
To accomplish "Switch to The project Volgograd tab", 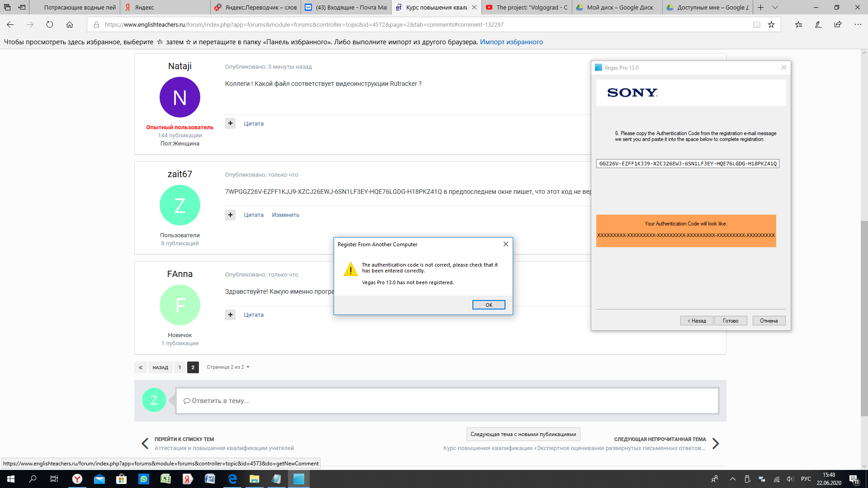I will point(527,7).
